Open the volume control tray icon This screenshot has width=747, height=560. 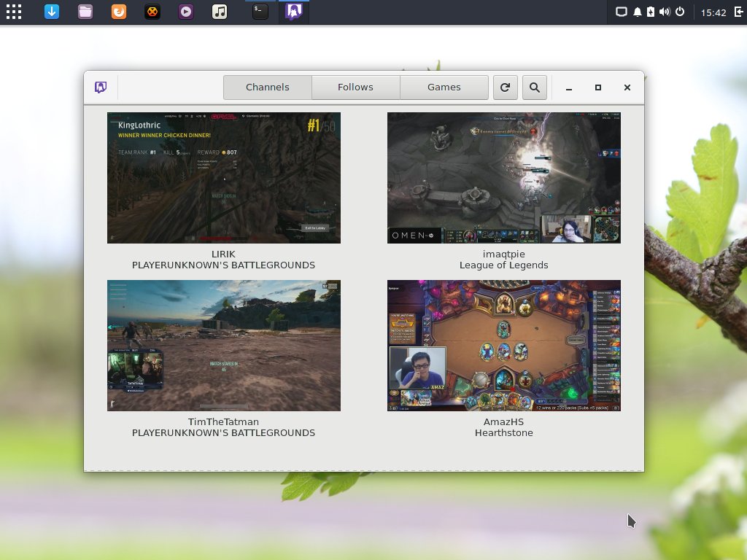coord(665,12)
